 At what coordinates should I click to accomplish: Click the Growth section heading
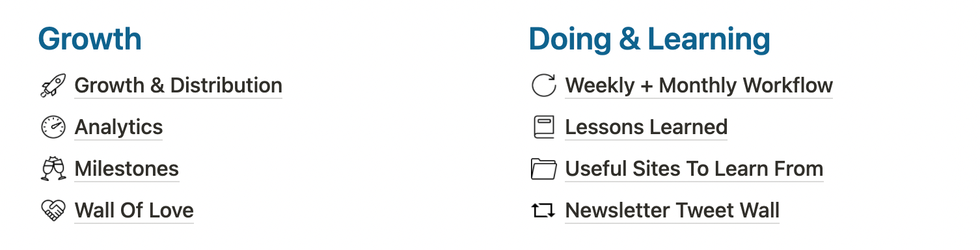[x=90, y=39]
